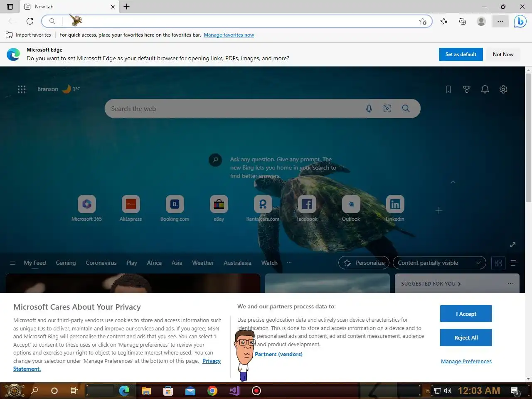Image resolution: width=532 pixels, height=399 pixels.
Task: Click the web search magnifier icon
Action: click(x=406, y=108)
